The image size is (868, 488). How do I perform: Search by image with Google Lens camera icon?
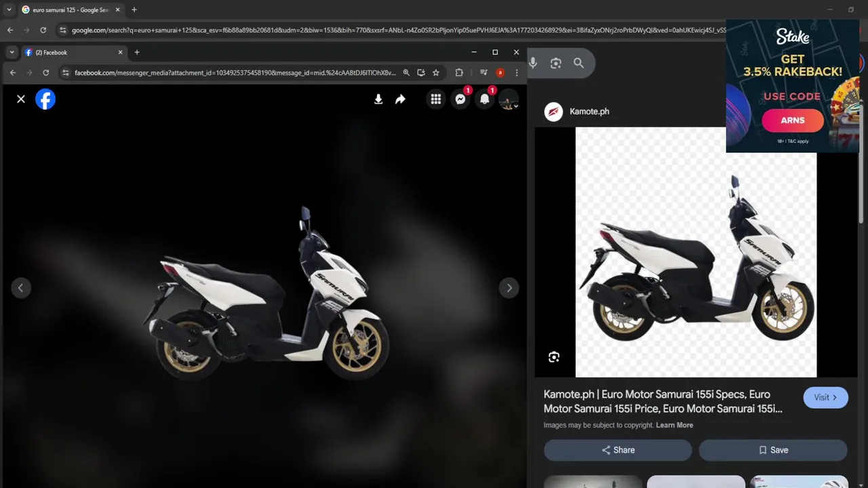tap(556, 63)
